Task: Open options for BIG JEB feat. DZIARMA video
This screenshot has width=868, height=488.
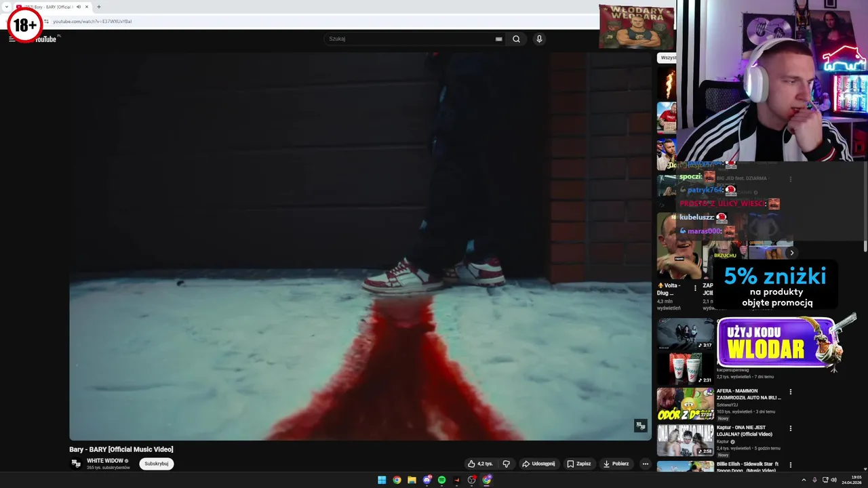Action: click(790, 179)
